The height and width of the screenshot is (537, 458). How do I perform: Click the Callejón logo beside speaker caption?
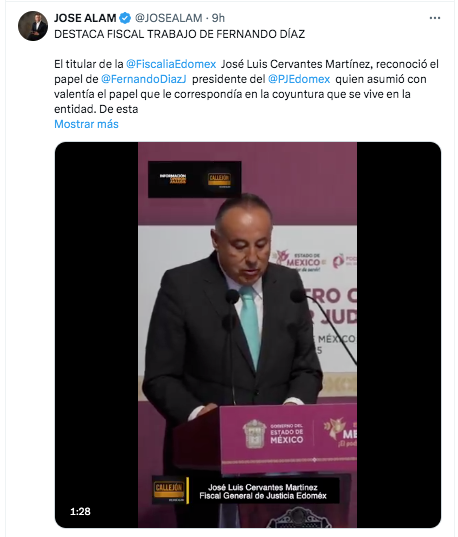tap(170, 490)
